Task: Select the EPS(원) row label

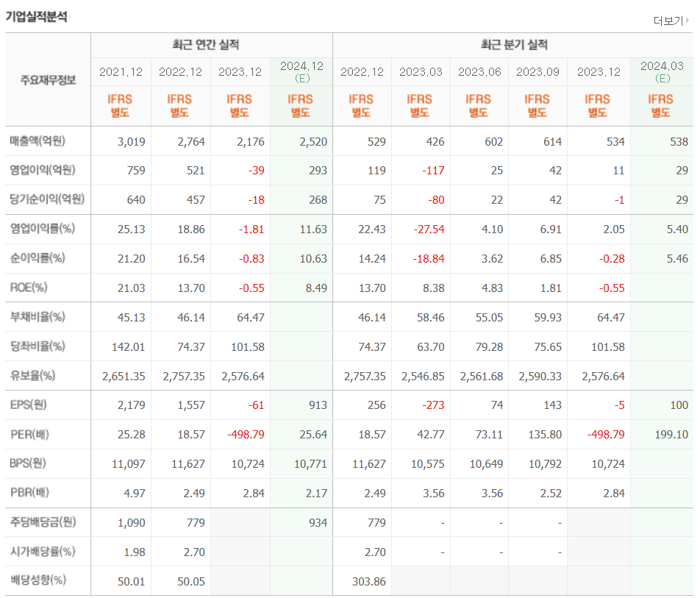Action: coord(28,405)
